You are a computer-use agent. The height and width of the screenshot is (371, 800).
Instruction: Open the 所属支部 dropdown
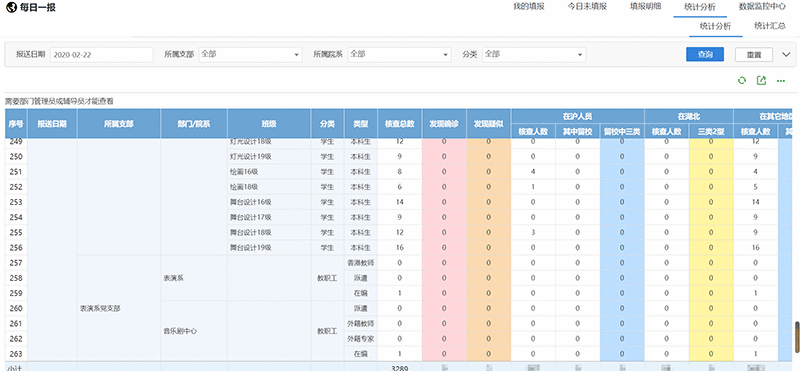coord(250,55)
